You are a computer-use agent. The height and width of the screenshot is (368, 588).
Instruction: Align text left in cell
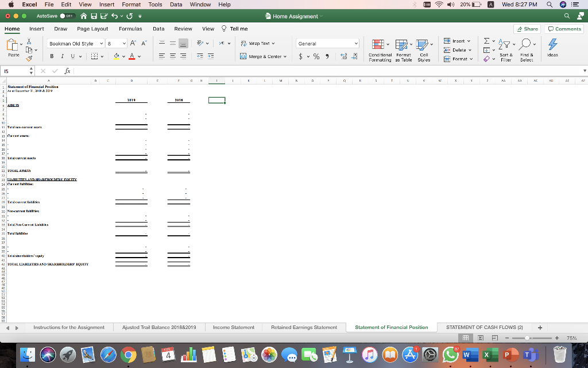(161, 56)
